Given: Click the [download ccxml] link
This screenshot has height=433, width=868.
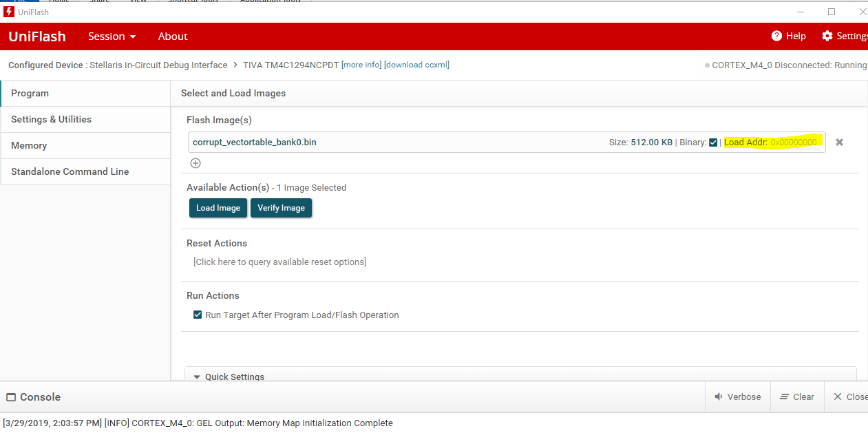Looking at the screenshot, I should coord(416,65).
